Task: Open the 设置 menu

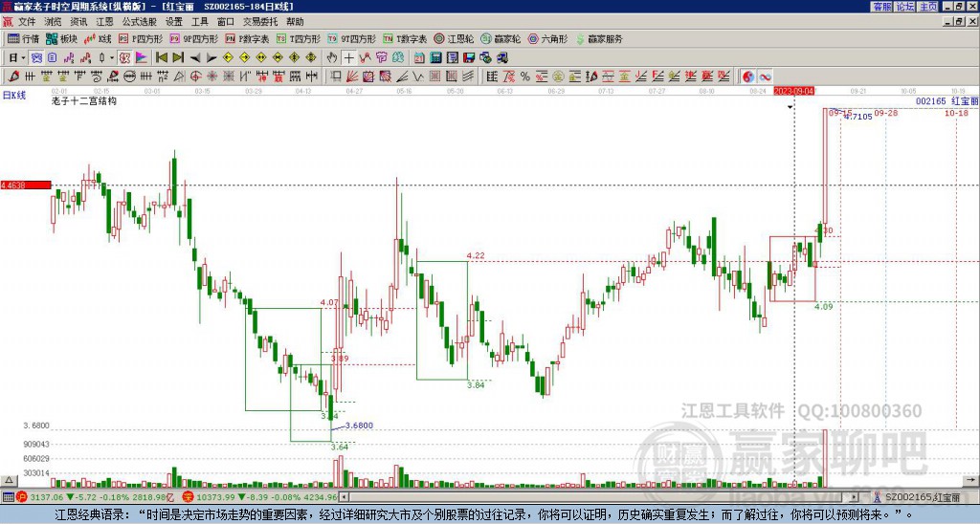Action: click(x=174, y=22)
